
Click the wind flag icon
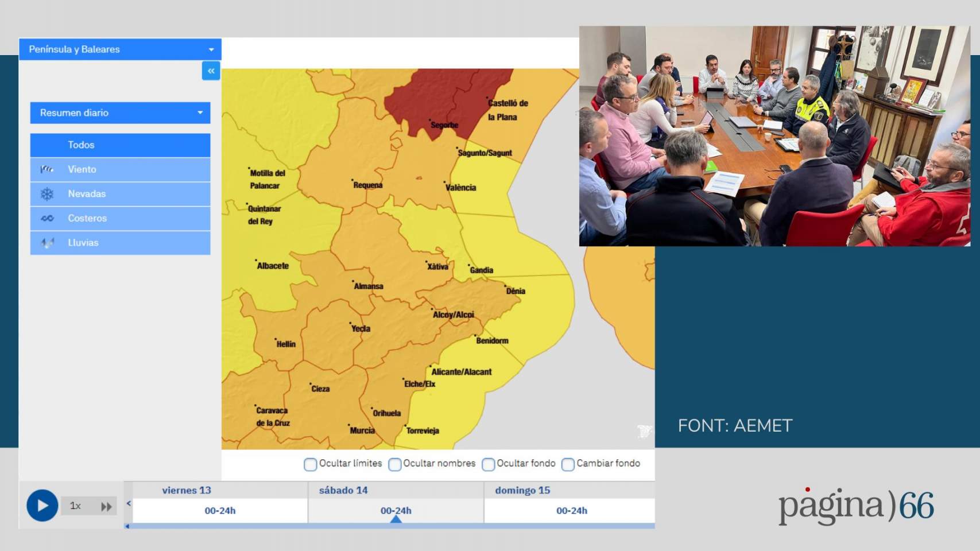tap(47, 169)
